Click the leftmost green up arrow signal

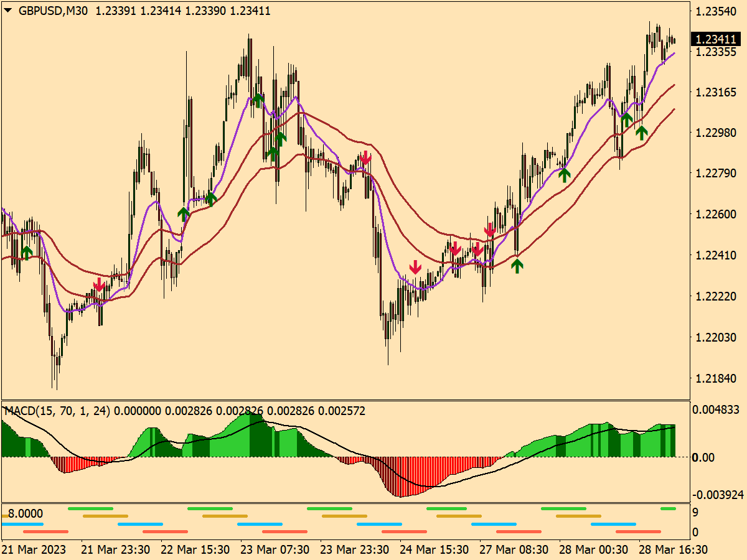[26, 252]
